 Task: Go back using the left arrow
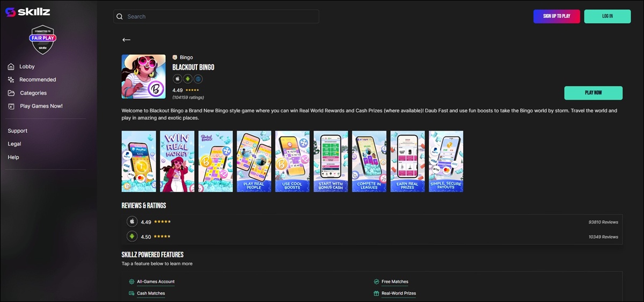(126, 40)
